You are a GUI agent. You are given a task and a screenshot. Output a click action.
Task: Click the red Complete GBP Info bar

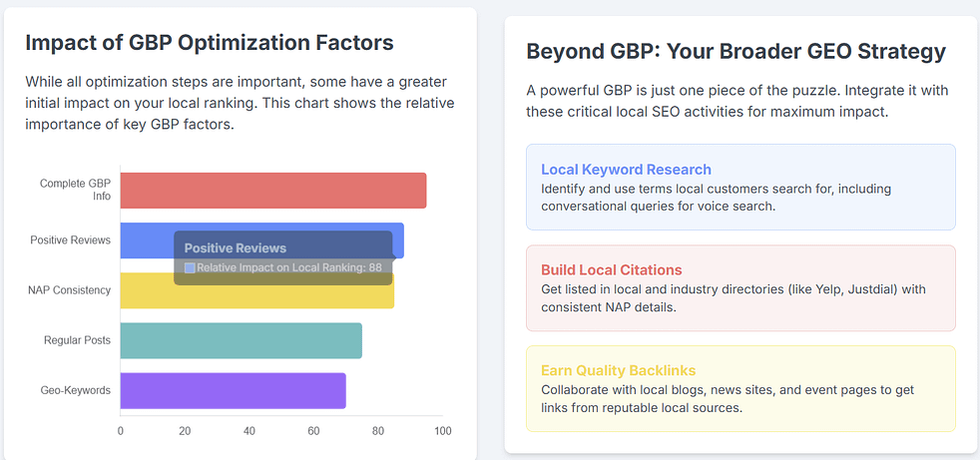272,191
